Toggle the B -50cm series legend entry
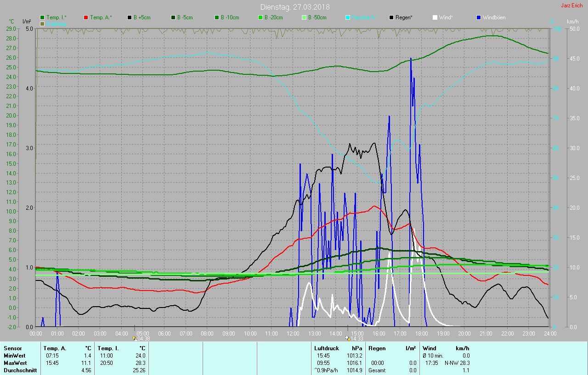 [x=304, y=17]
